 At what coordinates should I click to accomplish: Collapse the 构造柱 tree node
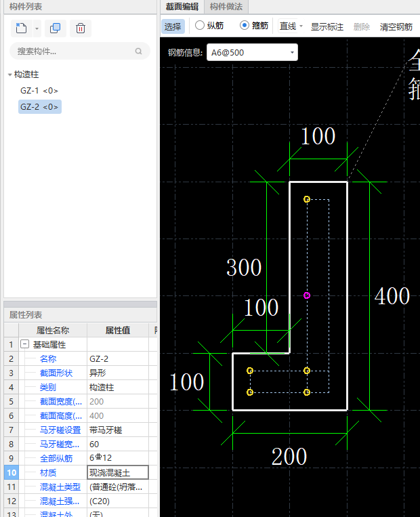pos(9,75)
